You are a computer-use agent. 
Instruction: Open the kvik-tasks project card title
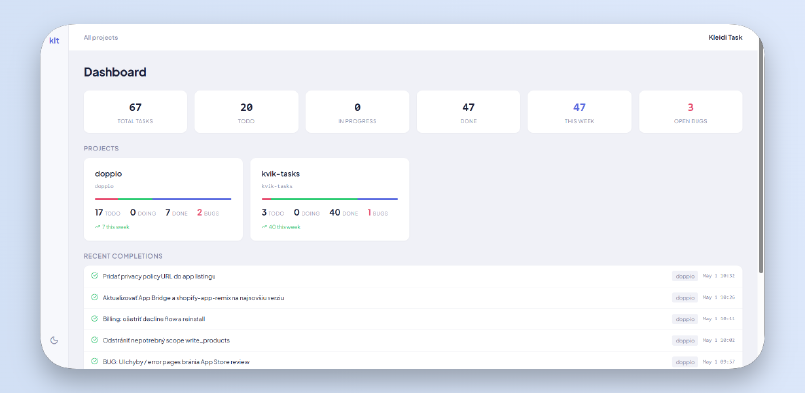pyautogui.click(x=280, y=174)
